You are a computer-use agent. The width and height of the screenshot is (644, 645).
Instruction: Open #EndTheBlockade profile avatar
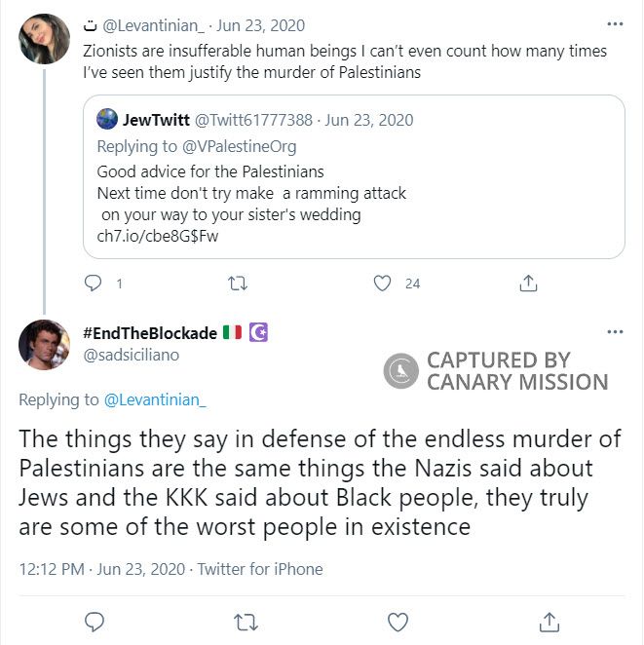point(45,345)
